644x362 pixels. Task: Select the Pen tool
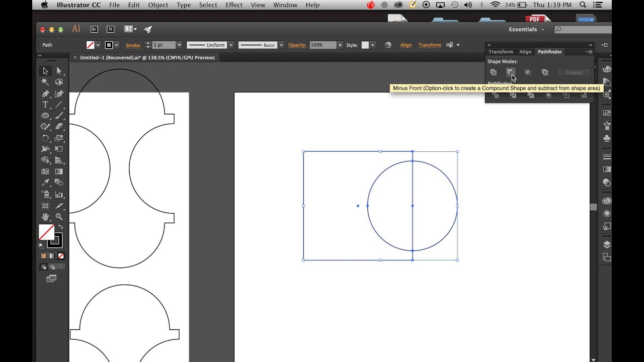click(x=45, y=94)
